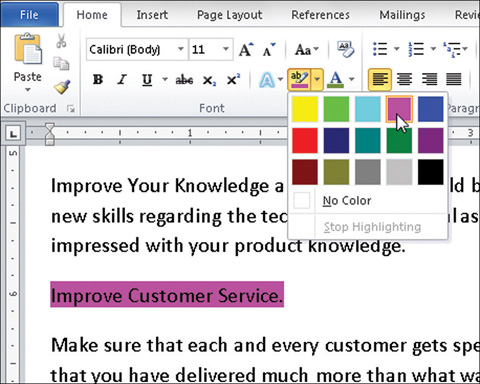Pick the dark yellow olive swatch
Viewport: 480px width, 384px height.
(336, 172)
